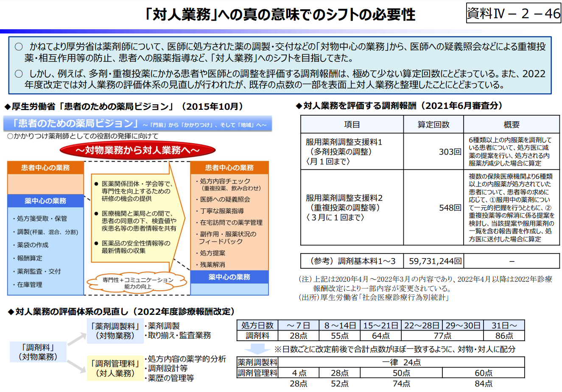Screen dimensions: 562x392
Task: Click the yellow 「調剤管理料」(対人業務) box
Action: (x=115, y=368)
